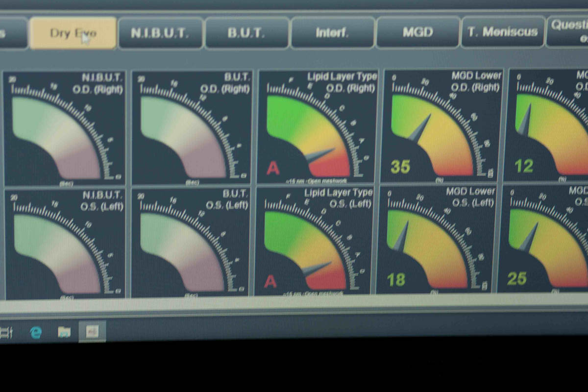Screen dimensions: 588x392
Task: Select the B.U.T. tab
Action: 246,33
